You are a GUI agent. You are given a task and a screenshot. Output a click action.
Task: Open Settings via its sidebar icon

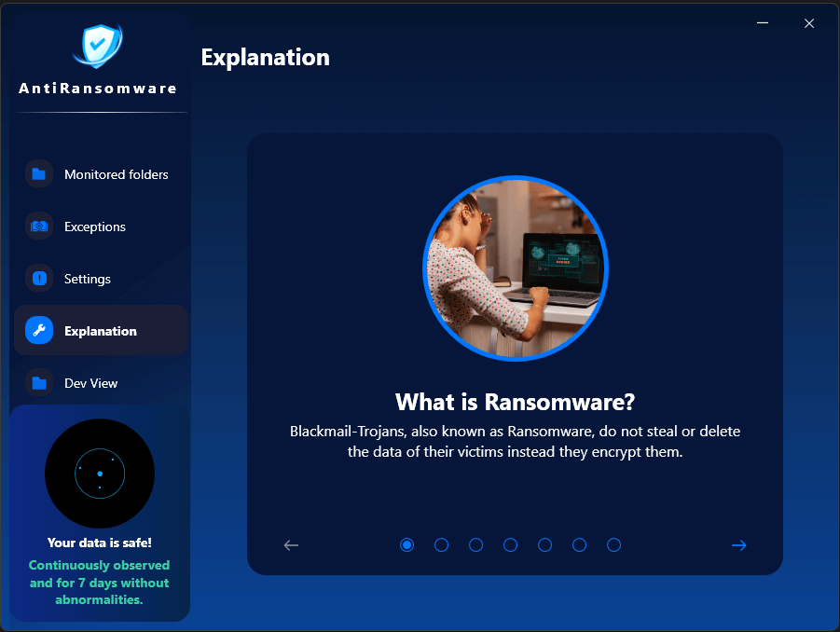[38, 279]
